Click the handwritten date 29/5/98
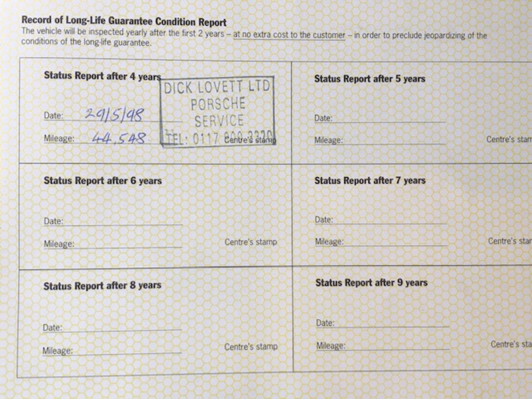The width and height of the screenshot is (532, 399). (114, 114)
